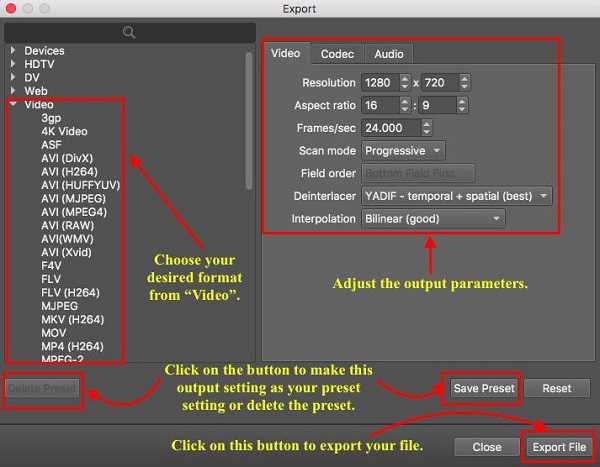Select the MJPEG format preset
The width and height of the screenshot is (600, 467).
coord(60,306)
